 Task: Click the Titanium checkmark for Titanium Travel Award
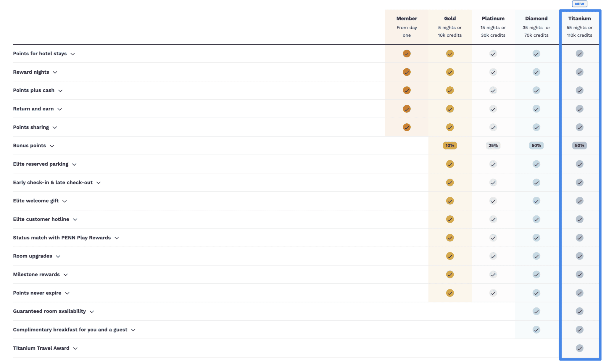click(x=579, y=348)
